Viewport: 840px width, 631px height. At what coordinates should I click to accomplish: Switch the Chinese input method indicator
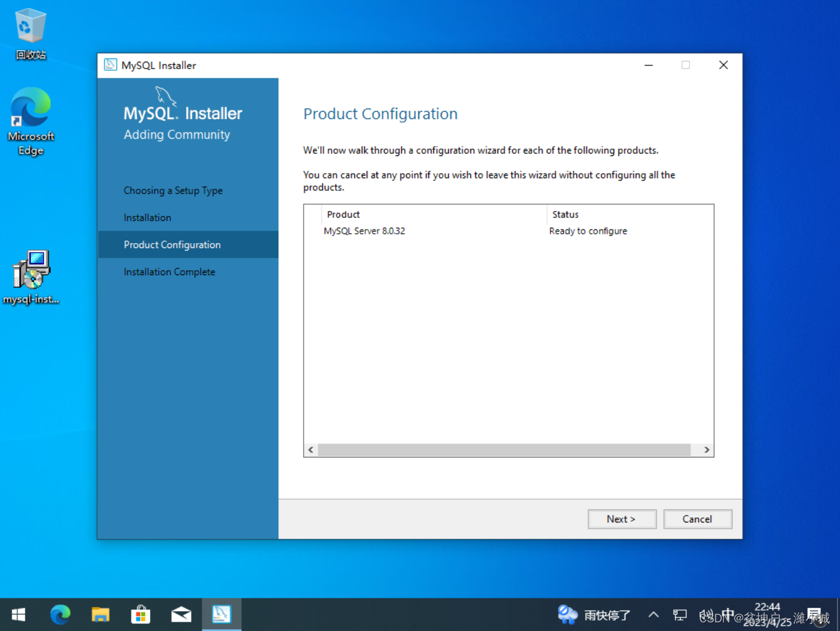(728, 614)
